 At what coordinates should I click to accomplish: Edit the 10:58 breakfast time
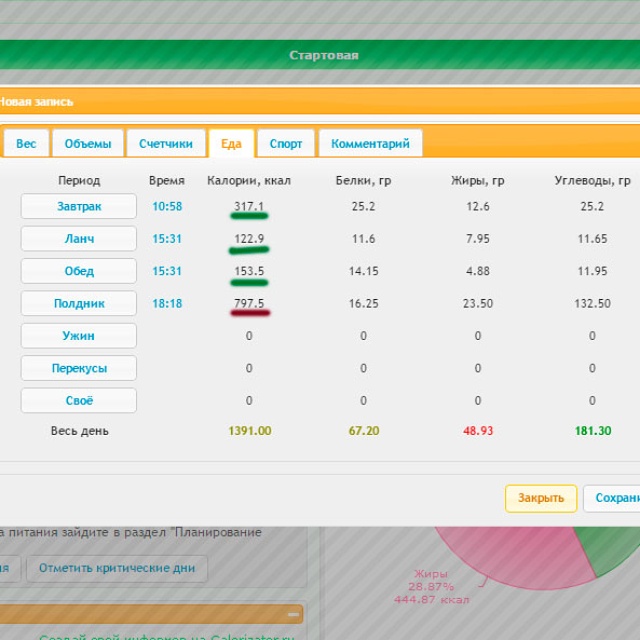[x=167, y=207]
